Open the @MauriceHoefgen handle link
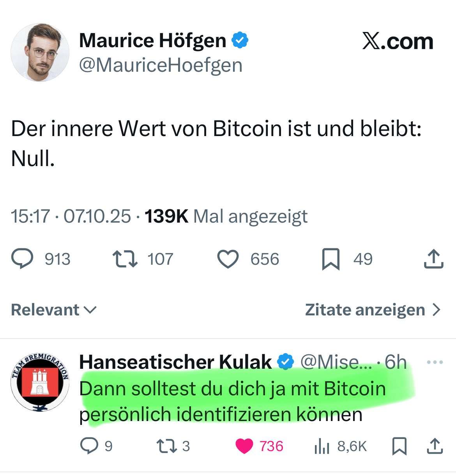The image size is (456, 476). [161, 65]
